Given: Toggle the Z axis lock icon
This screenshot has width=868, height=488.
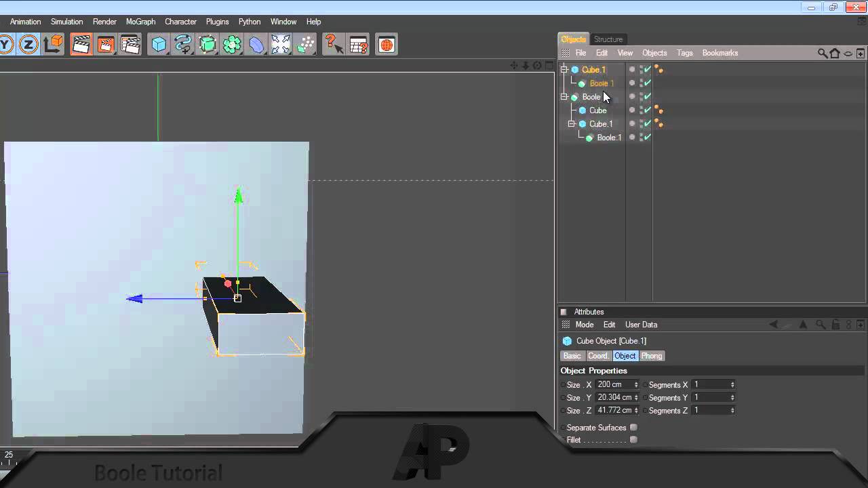Looking at the screenshot, I should (x=28, y=45).
